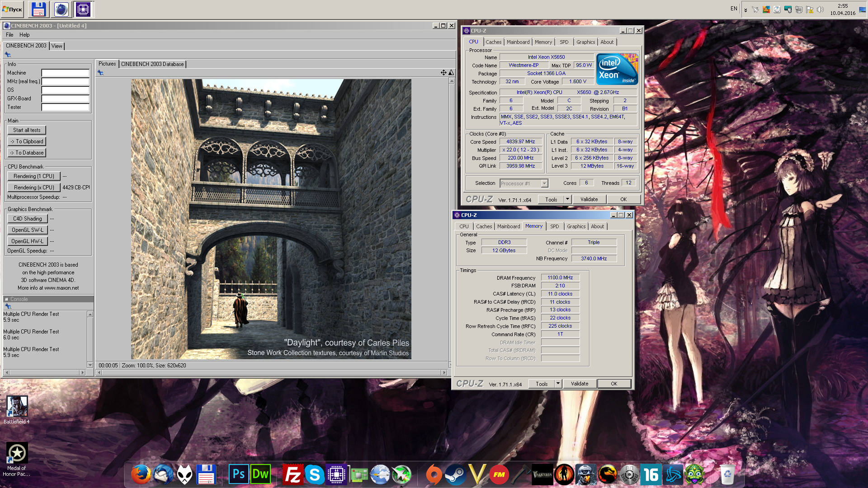Click the volume speaker tray icon

(x=820, y=9)
